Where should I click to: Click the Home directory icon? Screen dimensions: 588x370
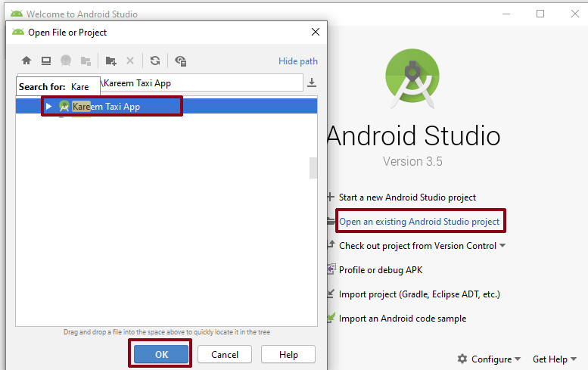[x=26, y=61]
